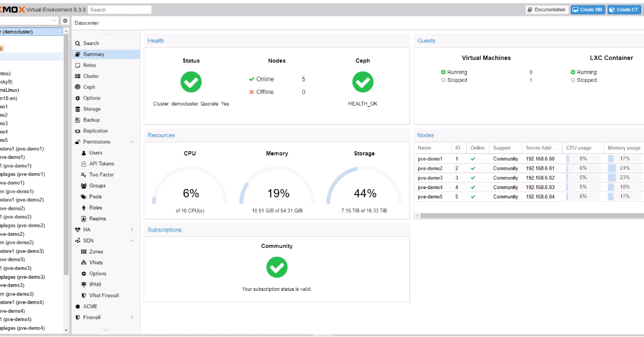Click the Create VM button
644x337 pixels.
click(588, 9)
